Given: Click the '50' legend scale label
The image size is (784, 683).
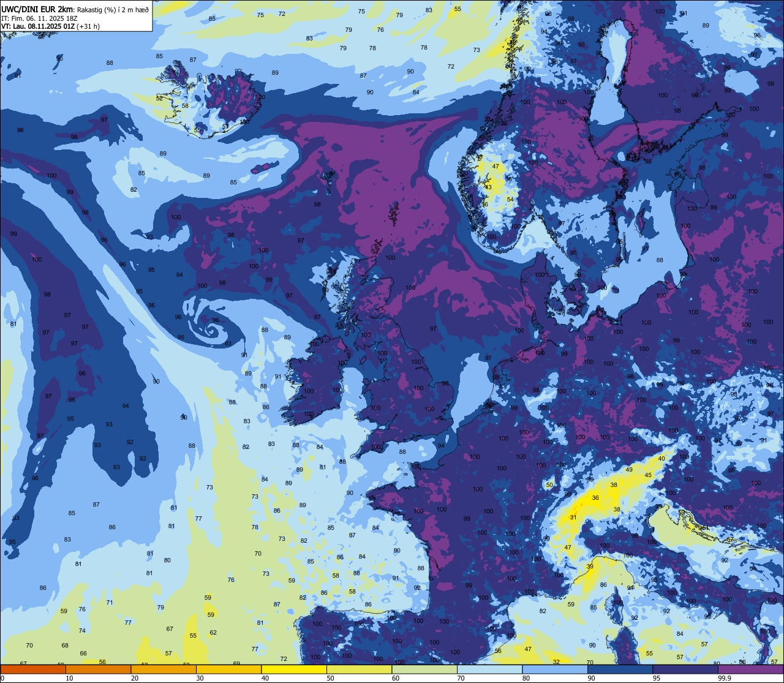Looking at the screenshot, I should point(331,678).
